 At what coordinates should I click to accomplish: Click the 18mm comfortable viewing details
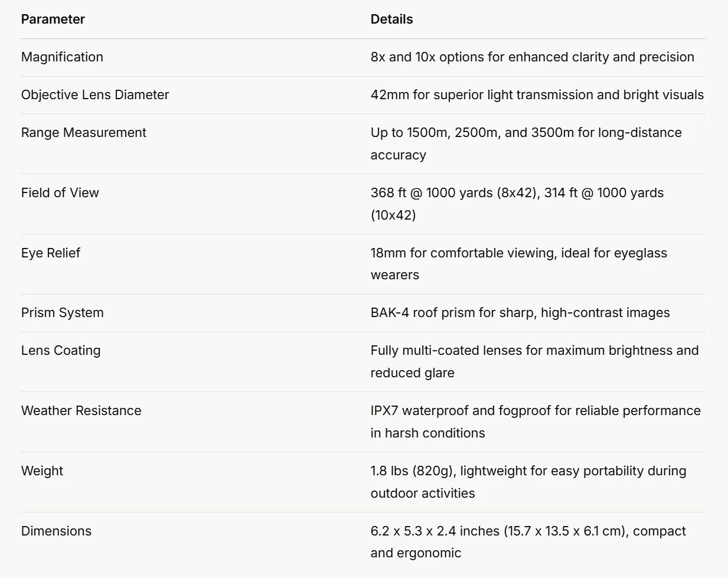click(x=518, y=253)
